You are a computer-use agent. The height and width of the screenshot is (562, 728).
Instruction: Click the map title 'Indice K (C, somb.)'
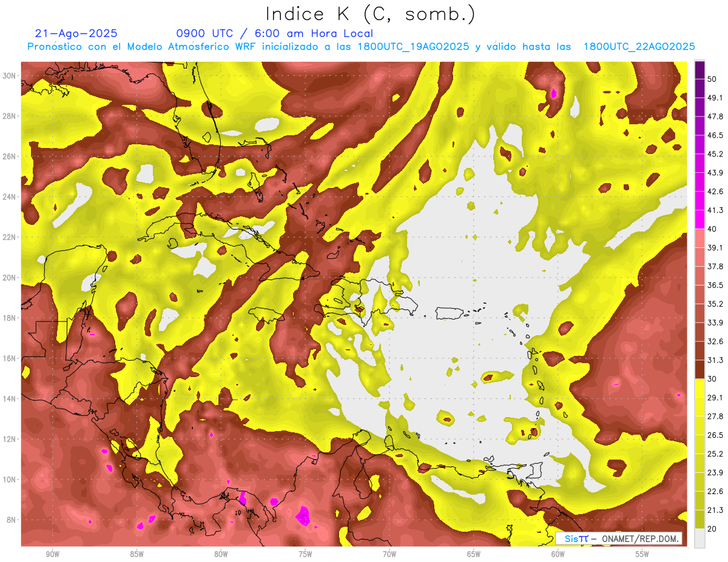point(370,15)
